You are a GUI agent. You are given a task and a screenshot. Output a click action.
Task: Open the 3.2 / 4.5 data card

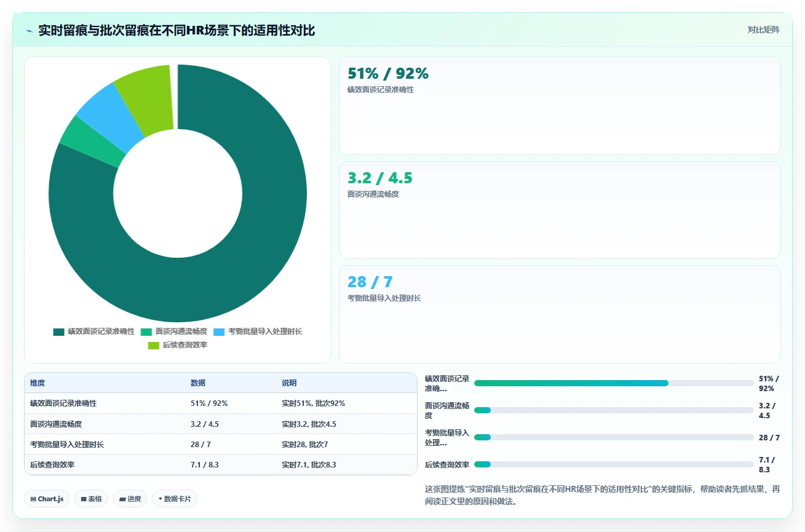(x=560, y=210)
